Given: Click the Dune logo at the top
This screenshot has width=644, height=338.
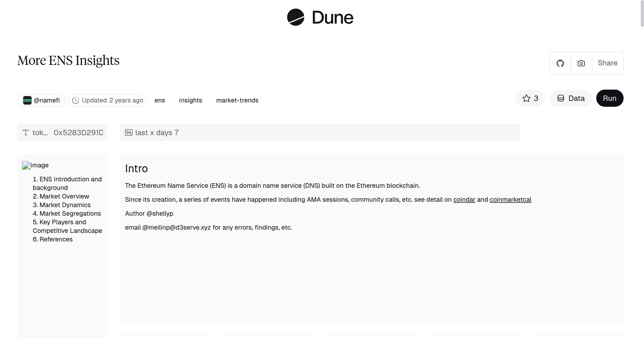Looking at the screenshot, I should [320, 17].
